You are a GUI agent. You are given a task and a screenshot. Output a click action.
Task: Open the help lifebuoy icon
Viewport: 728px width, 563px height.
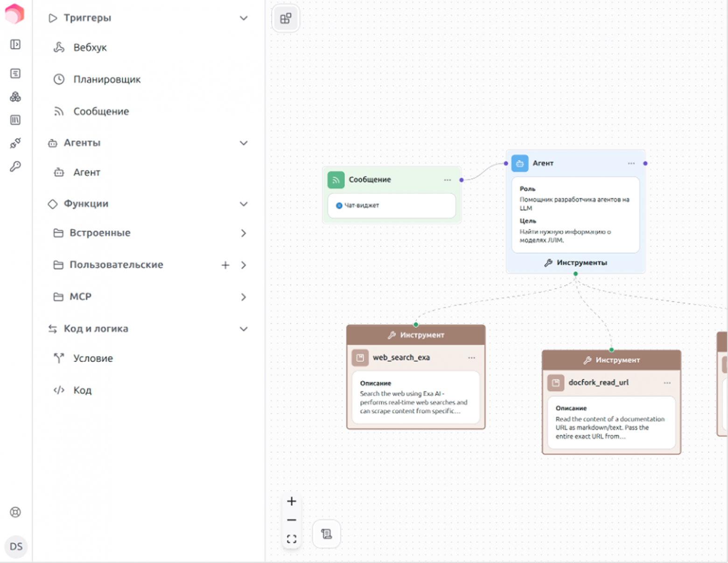[x=15, y=512]
